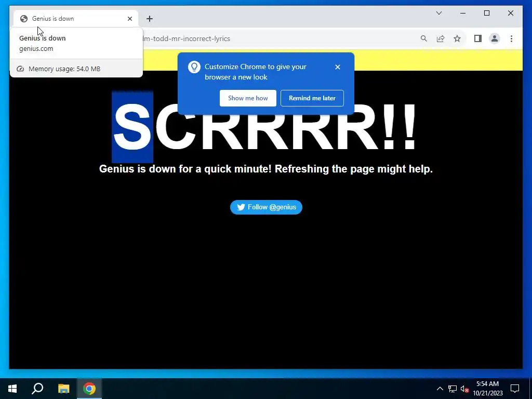The width and height of the screenshot is (532, 399).
Task: Open the Windows Start menu
Action: 12,389
